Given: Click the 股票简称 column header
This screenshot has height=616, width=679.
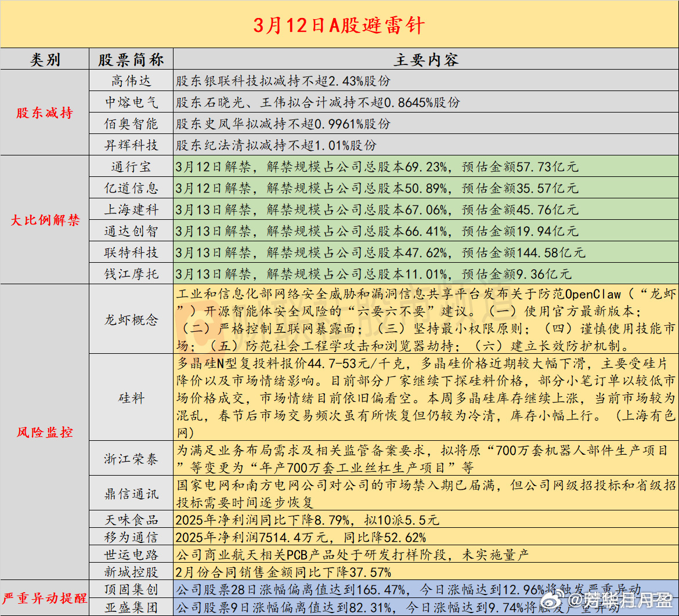Looking at the screenshot, I should [x=131, y=60].
